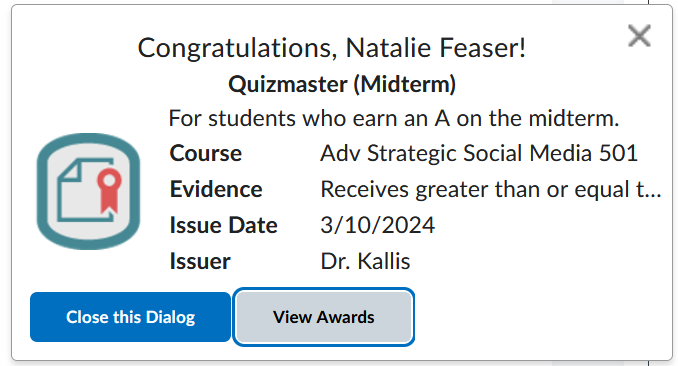678x366 pixels.
Task: Click the Congratulations, Natalie Feaser! heading
Action: tap(332, 48)
